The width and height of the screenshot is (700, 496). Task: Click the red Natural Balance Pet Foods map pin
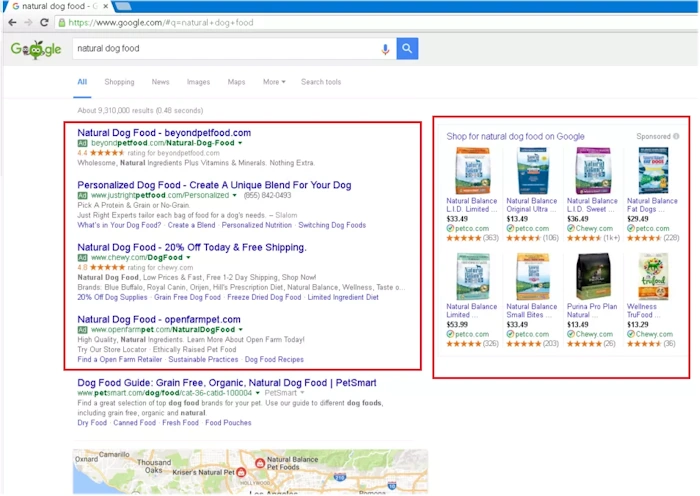tap(260, 463)
